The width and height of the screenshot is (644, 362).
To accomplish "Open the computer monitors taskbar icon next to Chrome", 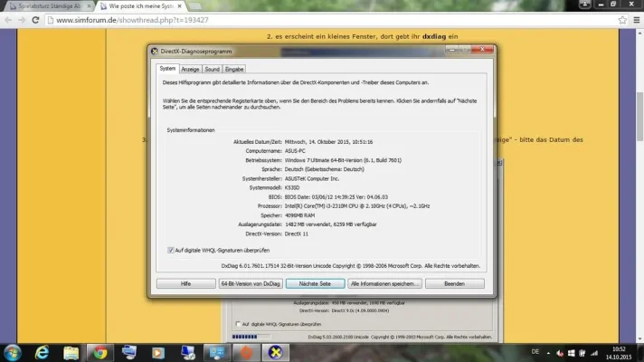I will [x=129, y=353].
